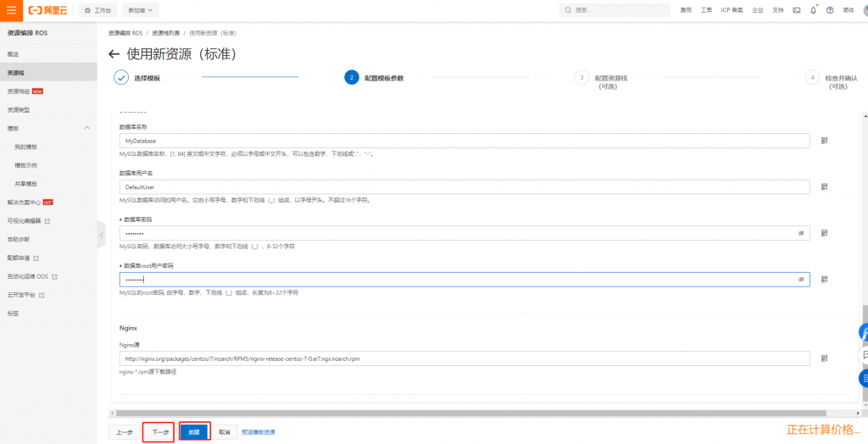Click step 3 配置资源栈 circle

coord(581,77)
